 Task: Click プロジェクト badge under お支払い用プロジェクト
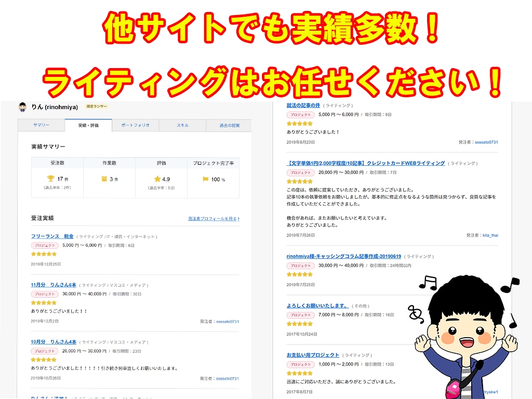301,364
